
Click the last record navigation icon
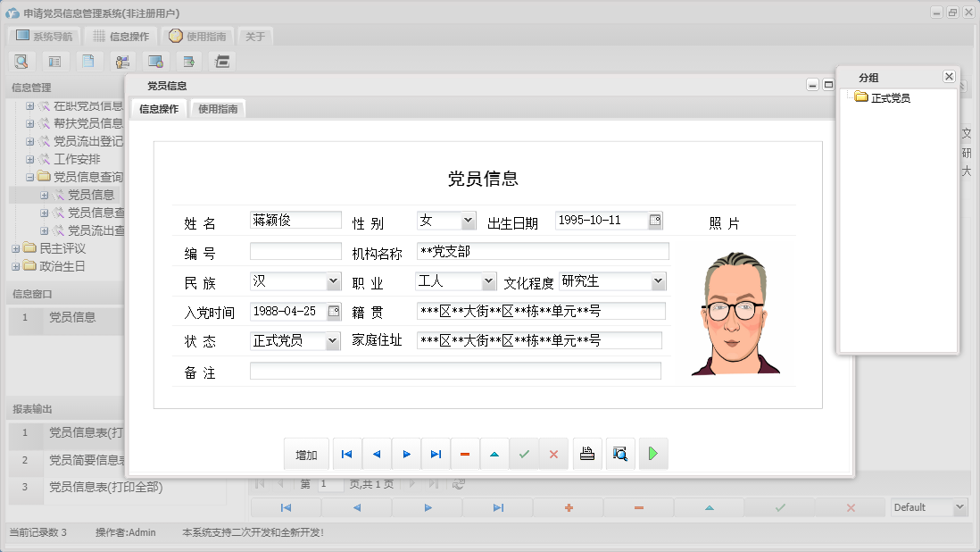point(436,454)
